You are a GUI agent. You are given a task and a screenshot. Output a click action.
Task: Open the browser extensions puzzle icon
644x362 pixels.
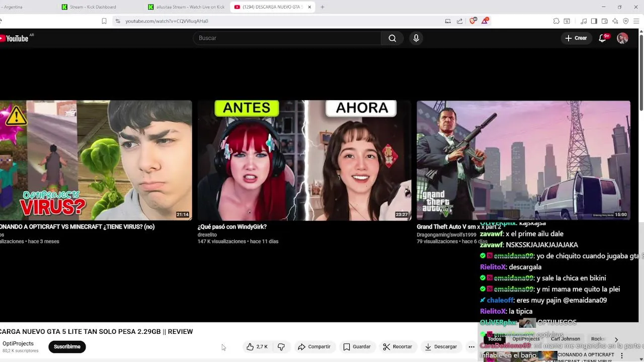coord(556,21)
